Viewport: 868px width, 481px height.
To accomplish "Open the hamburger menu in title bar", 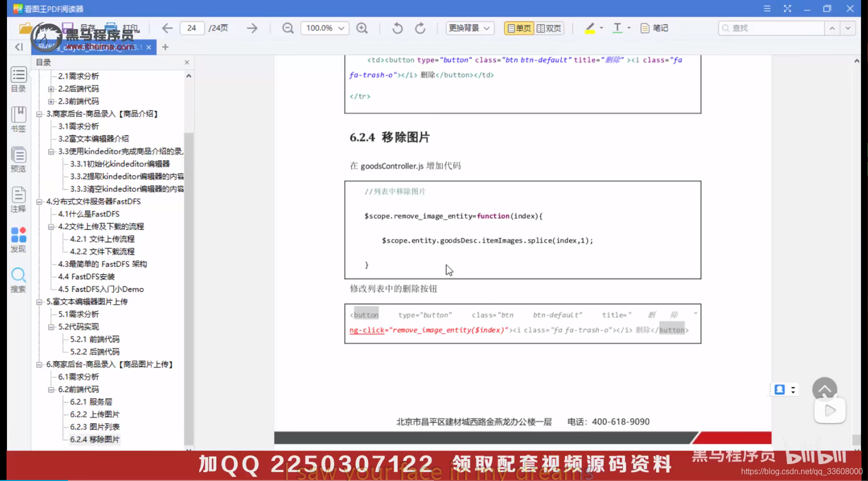I will [x=767, y=8].
